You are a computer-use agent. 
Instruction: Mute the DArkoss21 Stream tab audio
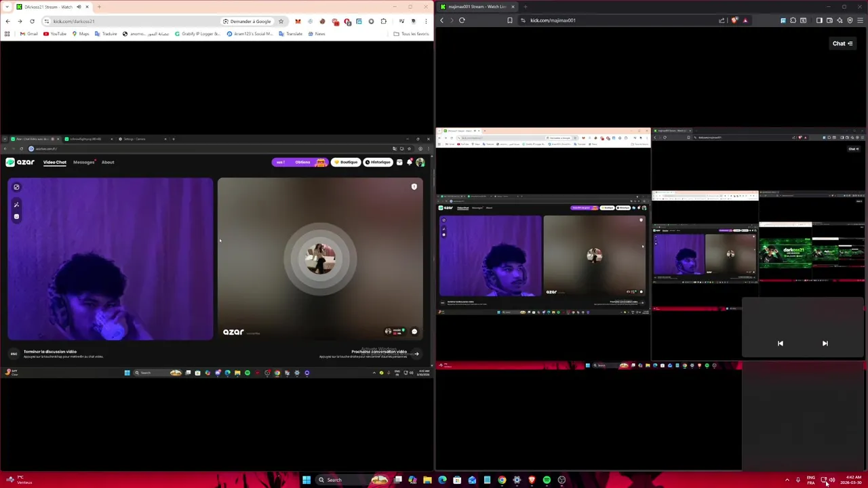(79, 7)
